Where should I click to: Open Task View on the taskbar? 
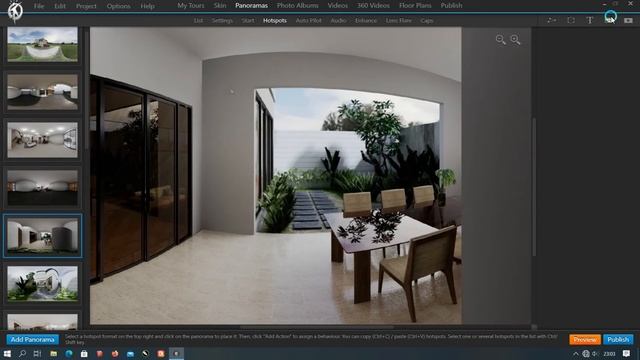[37, 353]
